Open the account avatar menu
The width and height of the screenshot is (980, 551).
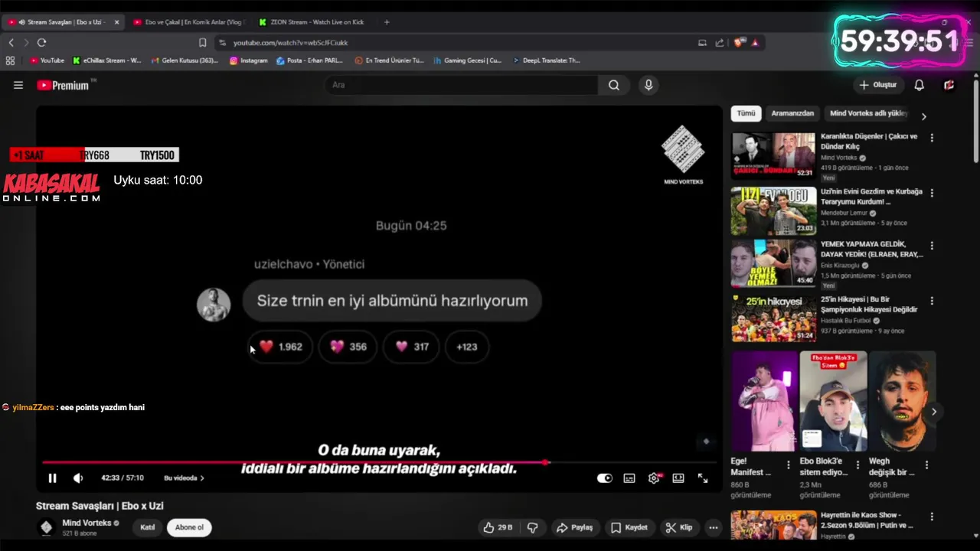[x=949, y=85]
